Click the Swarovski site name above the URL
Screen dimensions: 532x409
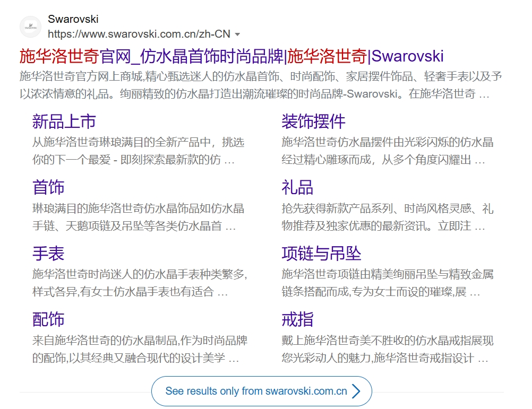73,19
